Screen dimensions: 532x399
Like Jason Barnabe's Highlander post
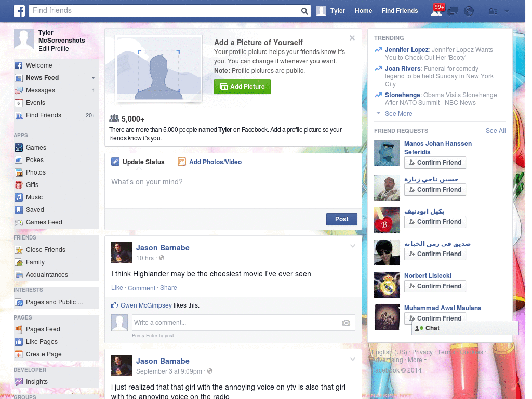117,288
